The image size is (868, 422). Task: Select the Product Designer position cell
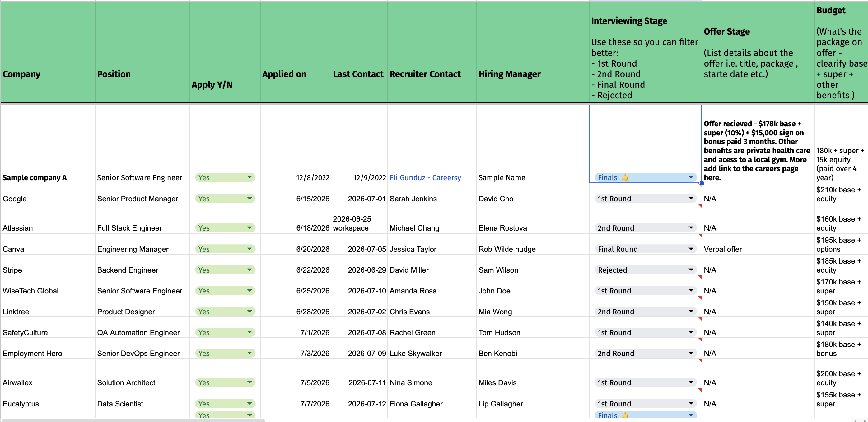point(142,307)
